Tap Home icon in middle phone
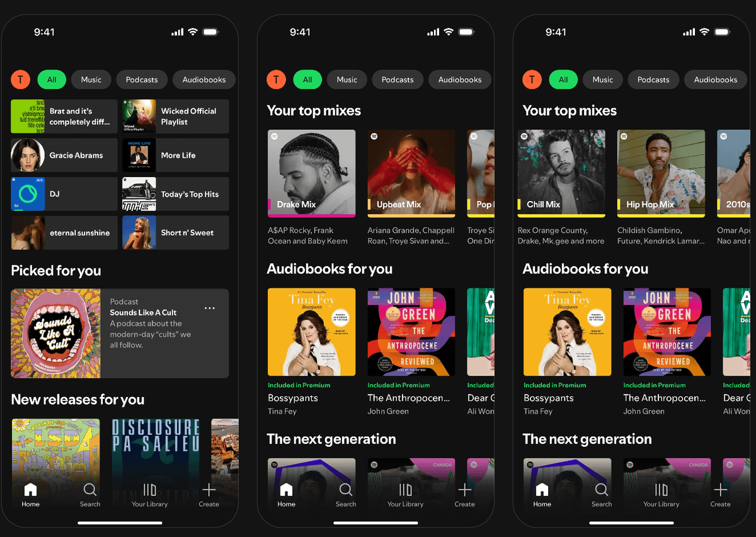Image resolution: width=756 pixels, height=537 pixels. pyautogui.click(x=286, y=490)
